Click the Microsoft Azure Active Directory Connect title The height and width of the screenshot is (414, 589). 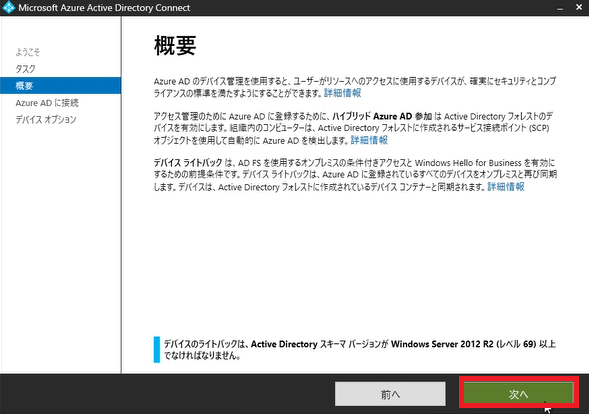coord(104,8)
